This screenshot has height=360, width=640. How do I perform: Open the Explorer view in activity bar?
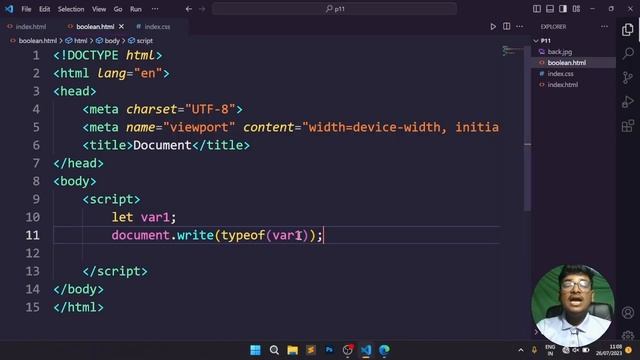coord(628,29)
